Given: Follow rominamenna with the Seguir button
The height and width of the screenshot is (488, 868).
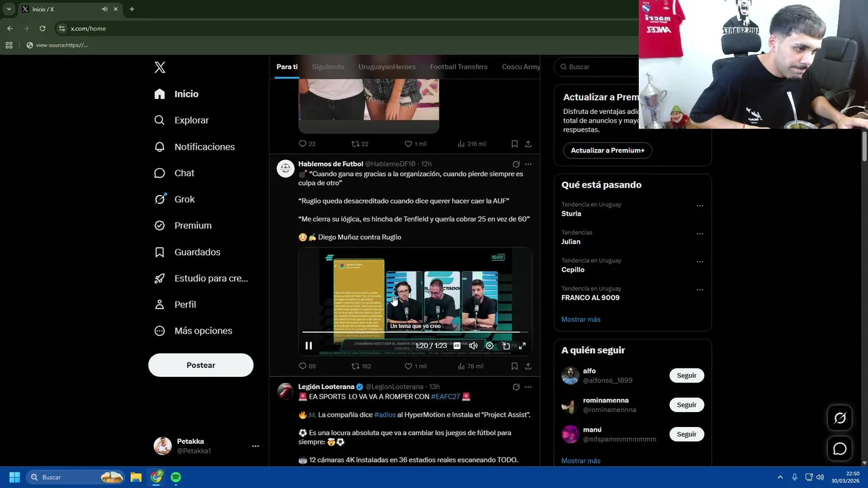Looking at the screenshot, I should coord(686,405).
